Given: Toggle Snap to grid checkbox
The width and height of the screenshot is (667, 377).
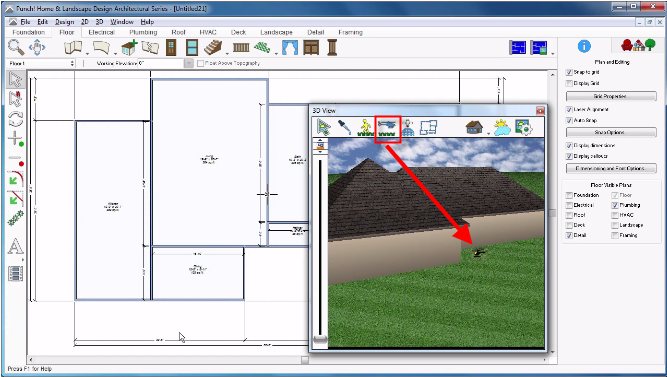Looking at the screenshot, I should (569, 72).
